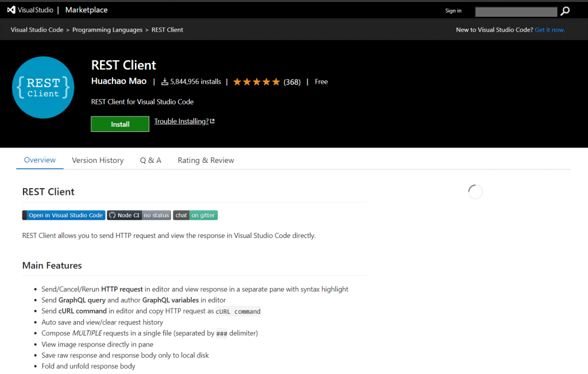Focus the Marketplace search input field
The height and width of the screenshot is (374, 588).
coord(516,11)
